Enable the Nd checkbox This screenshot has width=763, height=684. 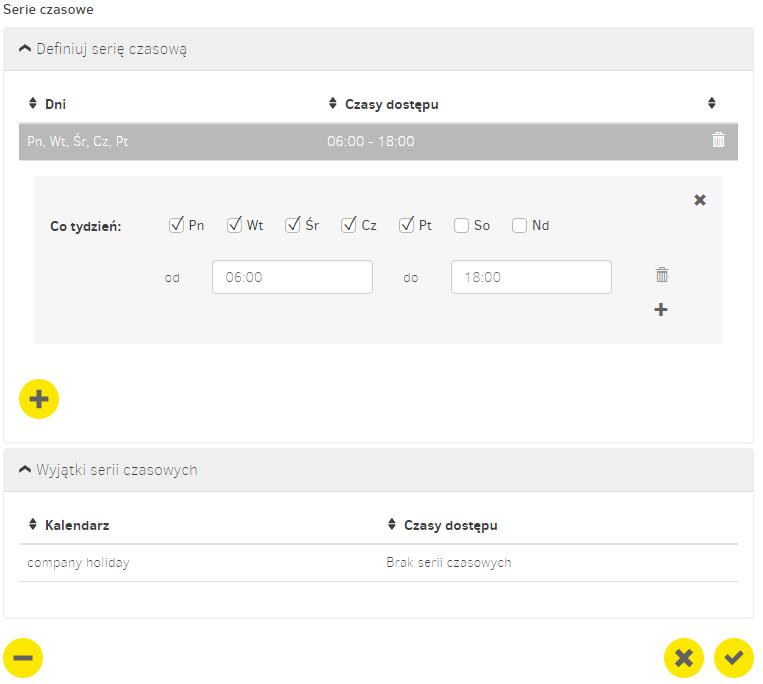(519, 225)
